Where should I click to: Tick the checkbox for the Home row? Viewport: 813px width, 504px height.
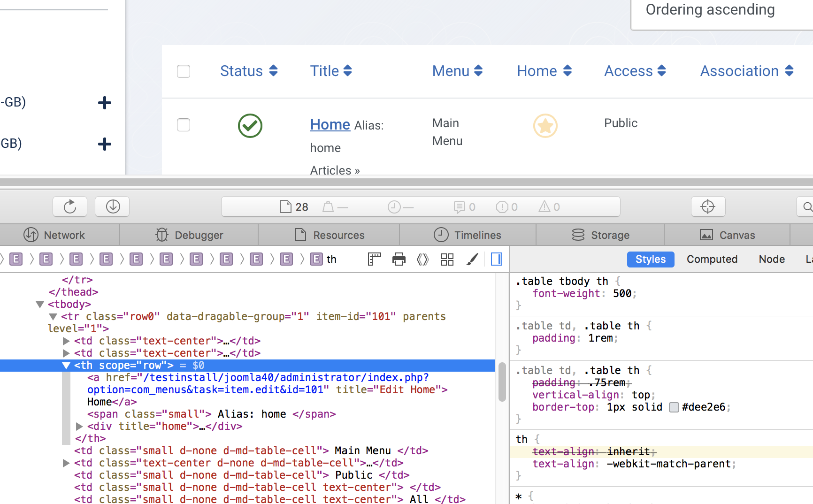[184, 125]
